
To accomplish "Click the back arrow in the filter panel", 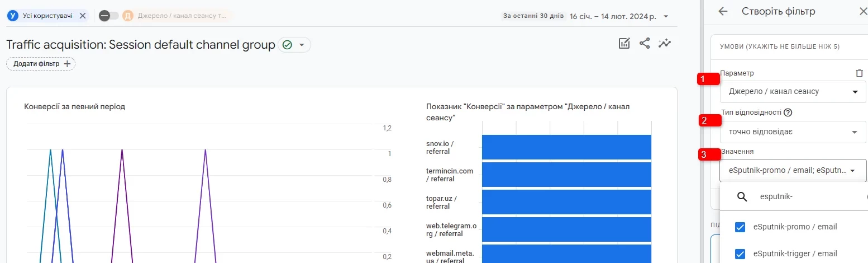I will coord(723,11).
